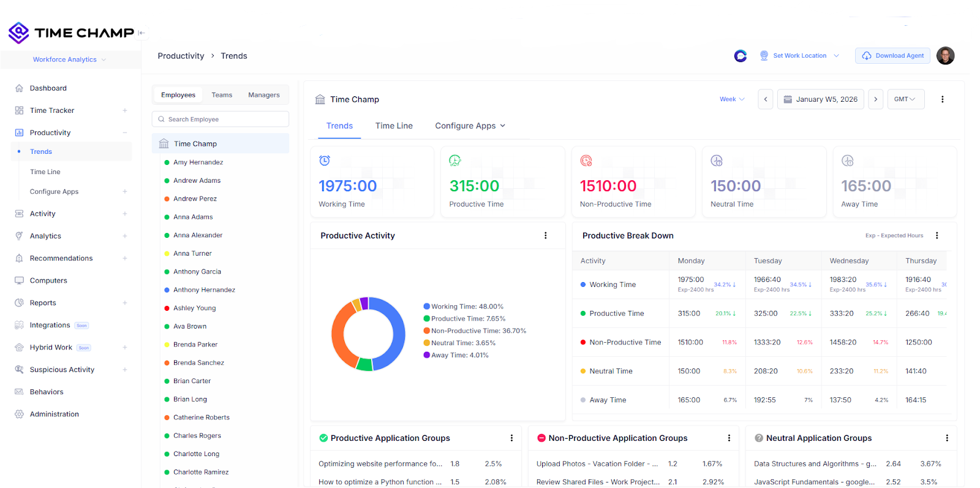
Task: Select employee Anthony Garcia
Action: tap(197, 272)
